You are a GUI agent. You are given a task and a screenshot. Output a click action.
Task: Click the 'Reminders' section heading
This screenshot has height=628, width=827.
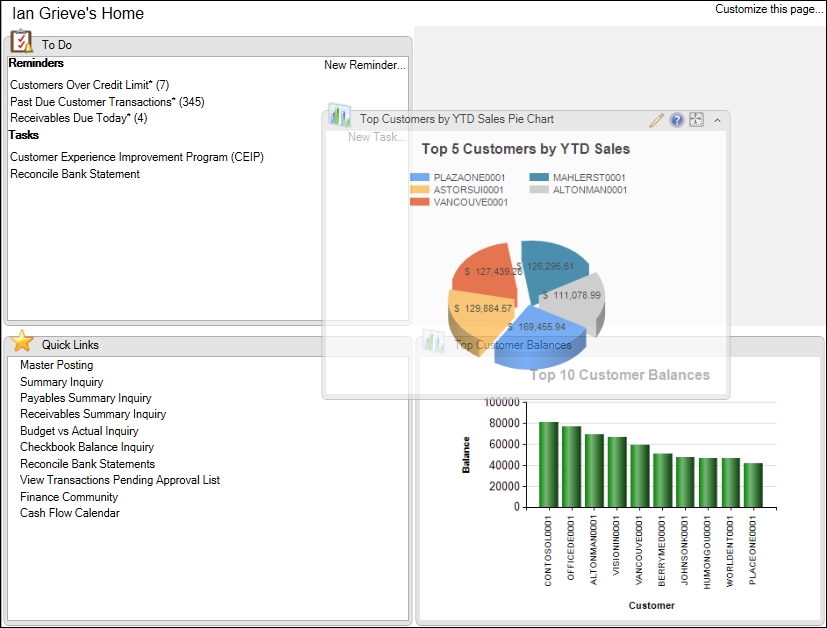pyautogui.click(x=36, y=63)
